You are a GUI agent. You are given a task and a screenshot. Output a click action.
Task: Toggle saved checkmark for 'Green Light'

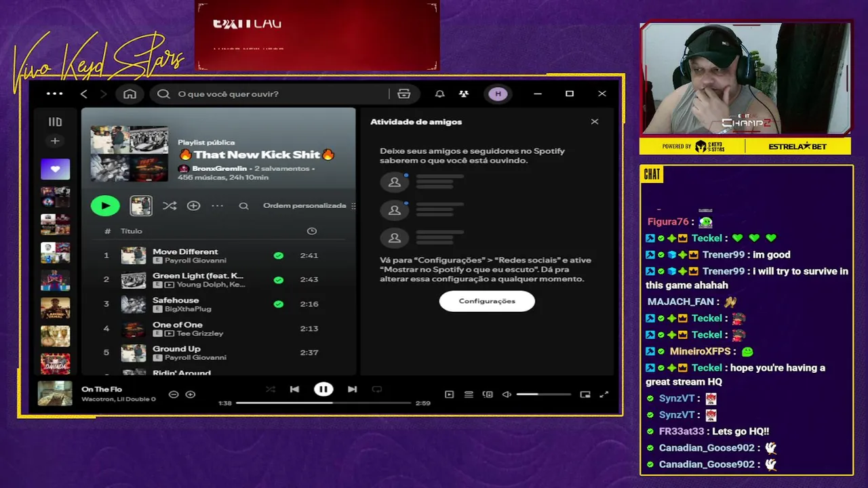[x=278, y=280]
